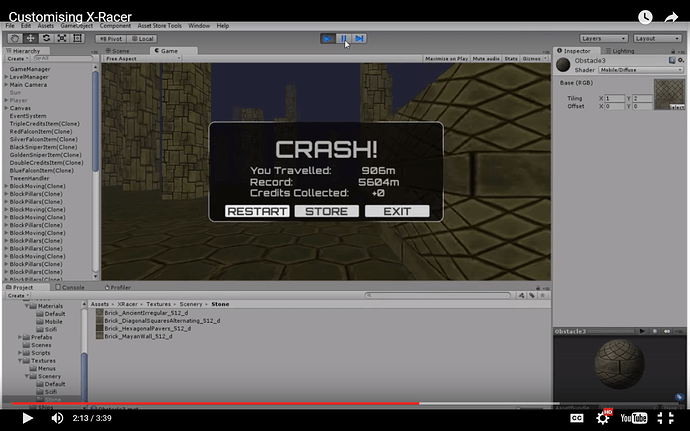
Task: Exit YouTube fullscreen mode
Action: (665, 418)
